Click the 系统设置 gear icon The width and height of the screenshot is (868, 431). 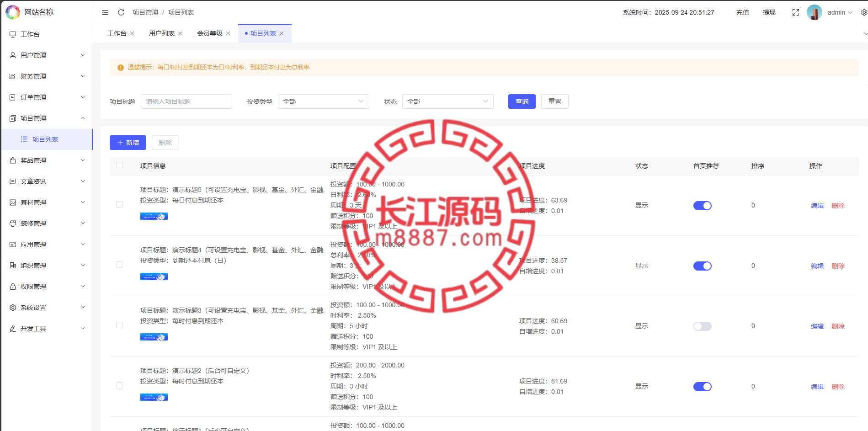pyautogui.click(x=13, y=308)
